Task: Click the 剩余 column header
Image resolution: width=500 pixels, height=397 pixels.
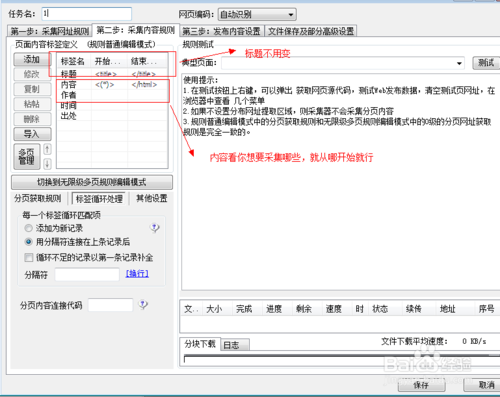Action: pos(306,309)
